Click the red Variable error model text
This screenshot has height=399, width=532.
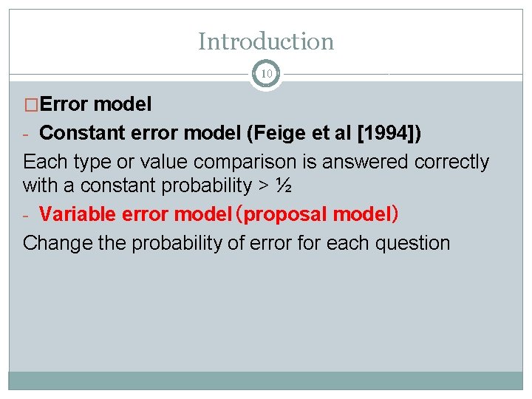click(135, 214)
